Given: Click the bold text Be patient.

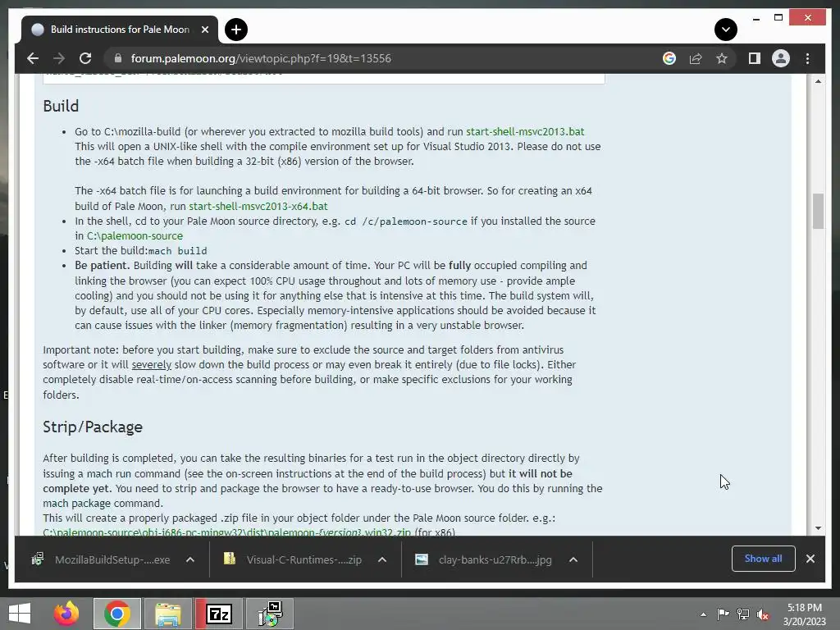Looking at the screenshot, I should point(102,266).
